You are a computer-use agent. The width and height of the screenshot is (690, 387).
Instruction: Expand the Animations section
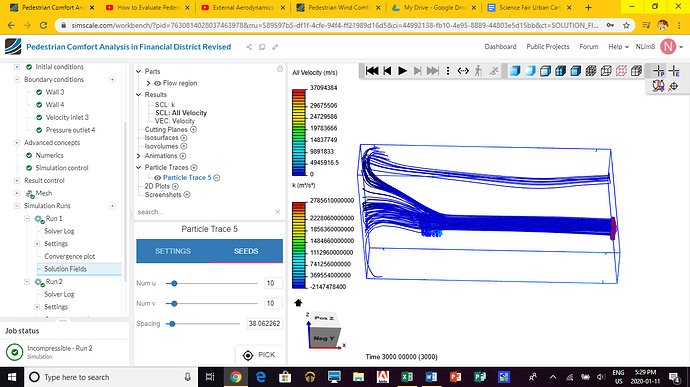coord(139,156)
